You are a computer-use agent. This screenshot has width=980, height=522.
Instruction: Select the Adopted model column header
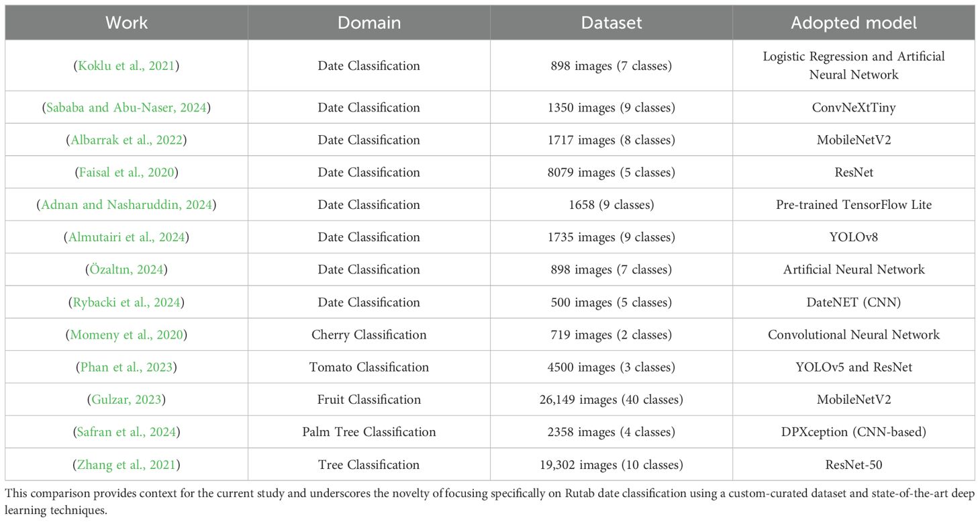[854, 23]
